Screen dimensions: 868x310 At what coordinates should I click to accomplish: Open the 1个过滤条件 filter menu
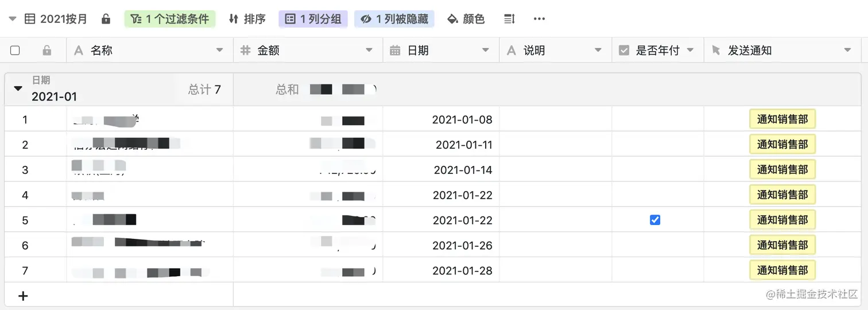(170, 19)
